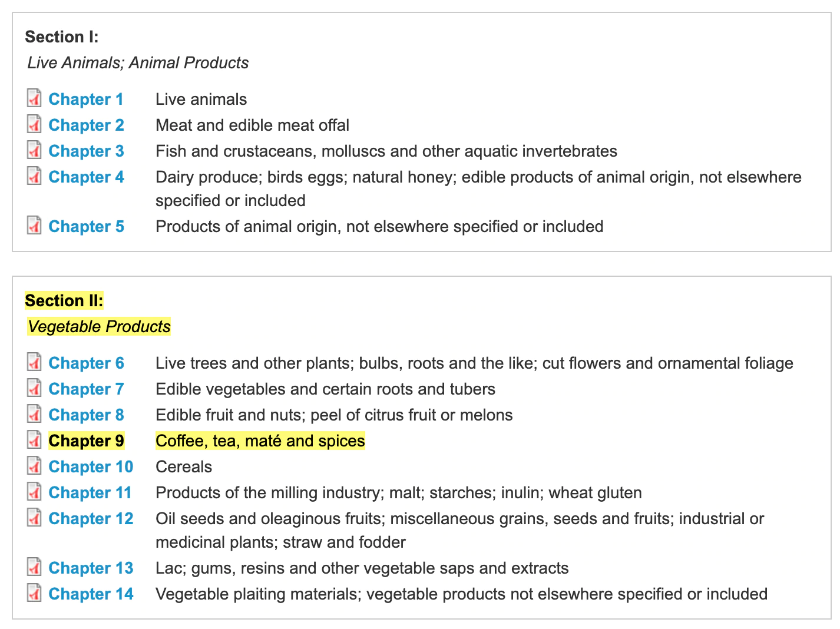Image resolution: width=840 pixels, height=629 pixels.
Task: Follow the Chapter 7 link
Action: point(86,389)
